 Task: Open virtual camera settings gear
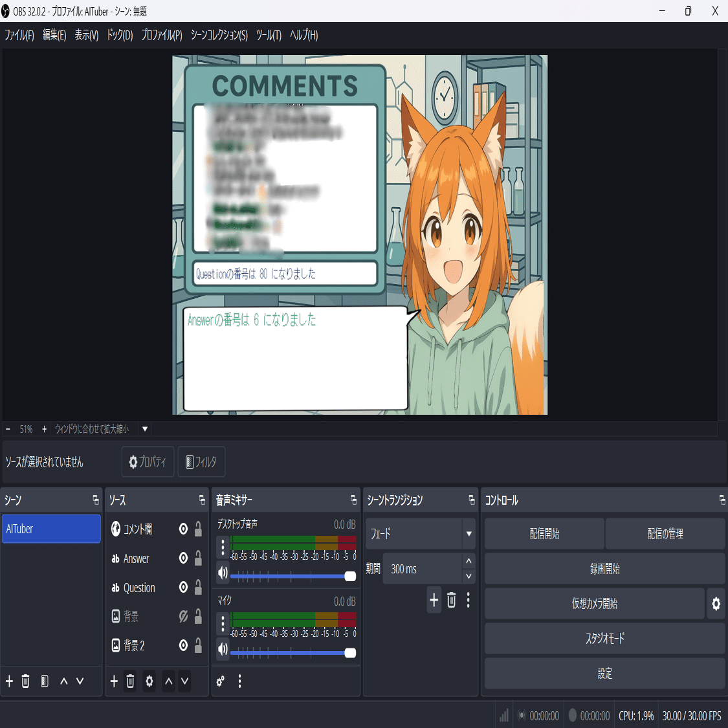[716, 603]
